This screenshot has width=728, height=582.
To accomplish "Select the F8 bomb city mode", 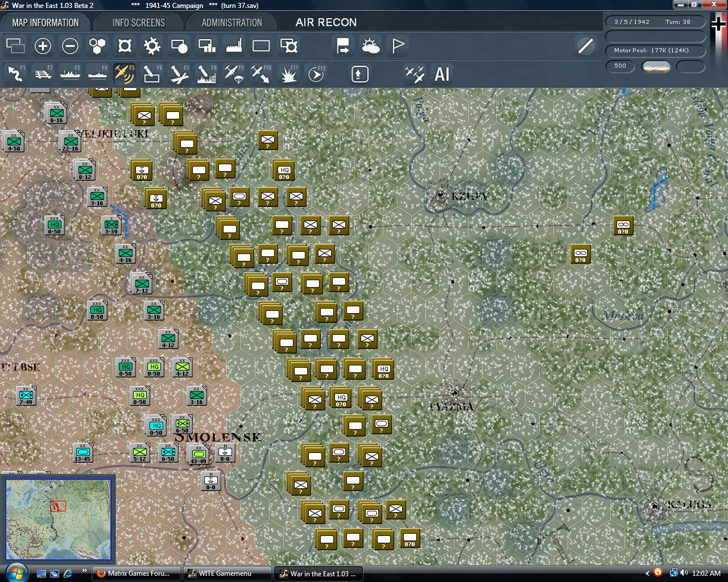I will pos(206,74).
